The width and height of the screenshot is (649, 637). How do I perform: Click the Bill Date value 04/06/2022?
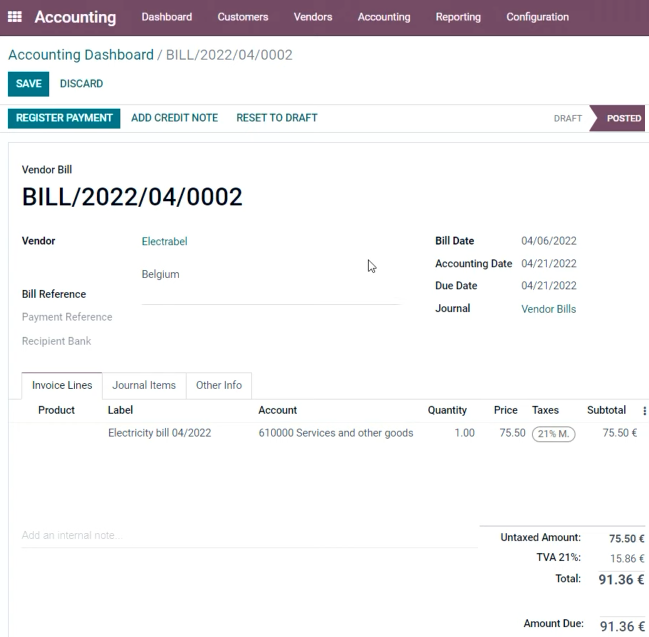click(x=549, y=241)
